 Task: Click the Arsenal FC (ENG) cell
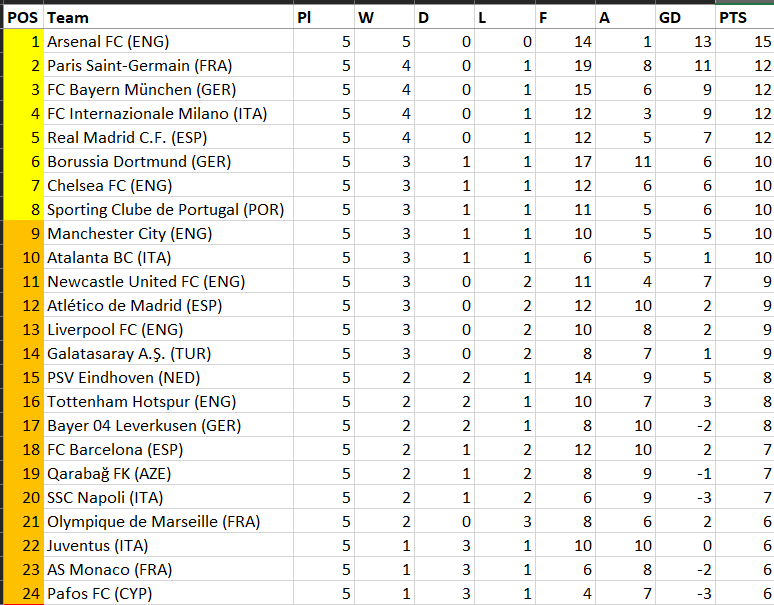168,41
